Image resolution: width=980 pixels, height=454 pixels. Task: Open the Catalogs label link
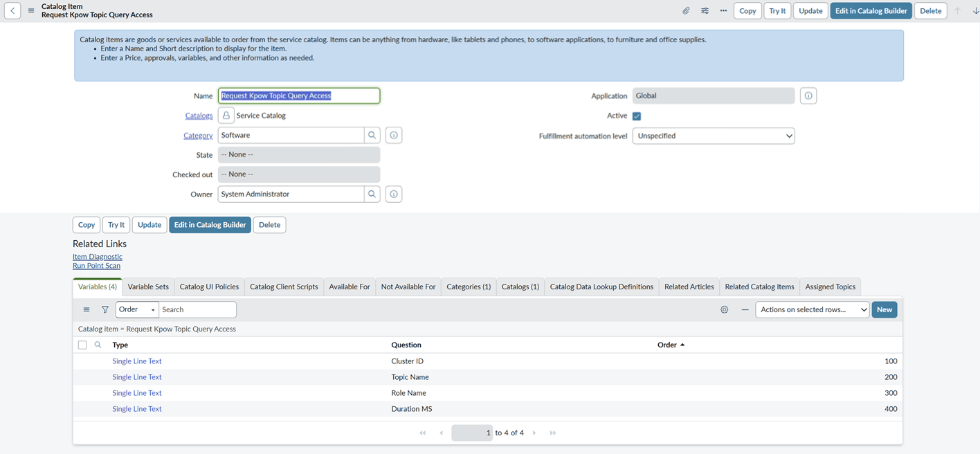[199, 116]
